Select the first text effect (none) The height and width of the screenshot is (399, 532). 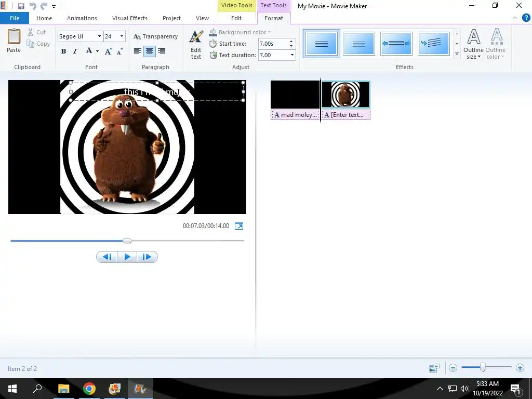(x=321, y=44)
